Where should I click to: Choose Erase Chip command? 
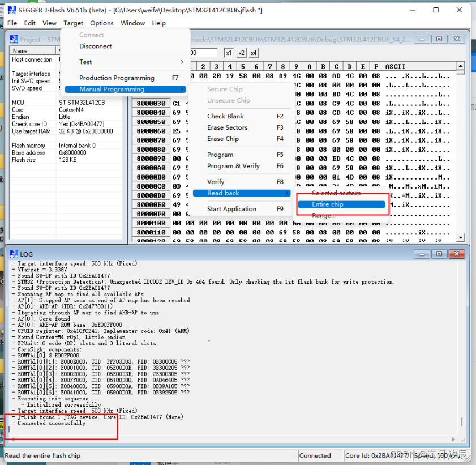click(x=242, y=139)
